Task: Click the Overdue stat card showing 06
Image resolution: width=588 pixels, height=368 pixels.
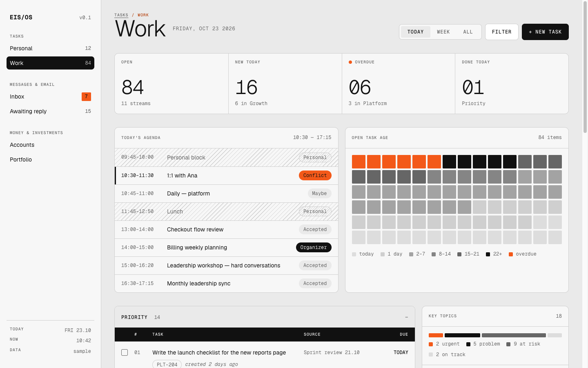Action: [x=399, y=83]
